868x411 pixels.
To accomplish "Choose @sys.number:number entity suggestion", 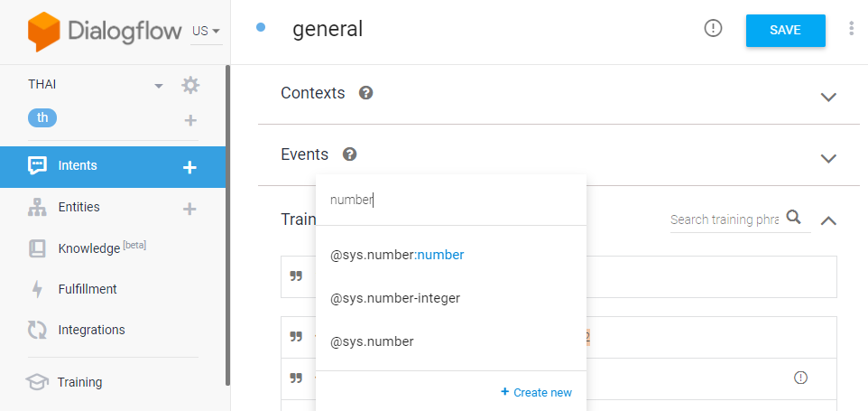I will [397, 255].
